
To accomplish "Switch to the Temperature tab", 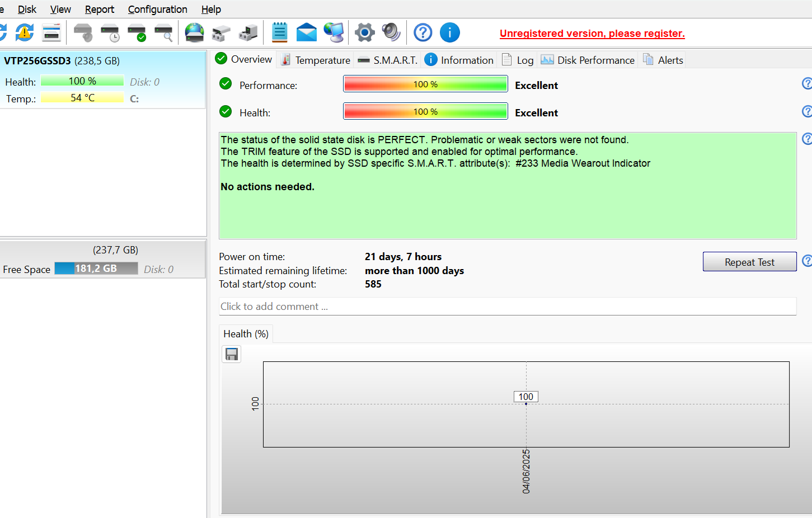I will tap(316, 60).
